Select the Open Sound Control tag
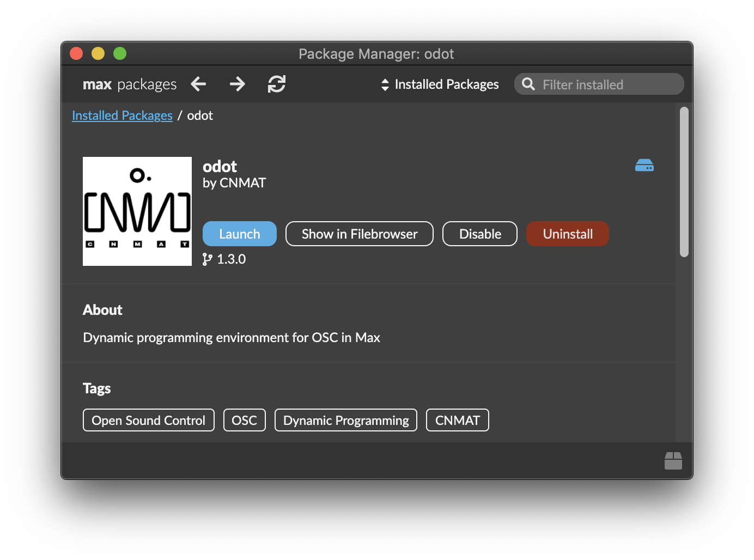The width and height of the screenshot is (754, 560). pos(149,420)
